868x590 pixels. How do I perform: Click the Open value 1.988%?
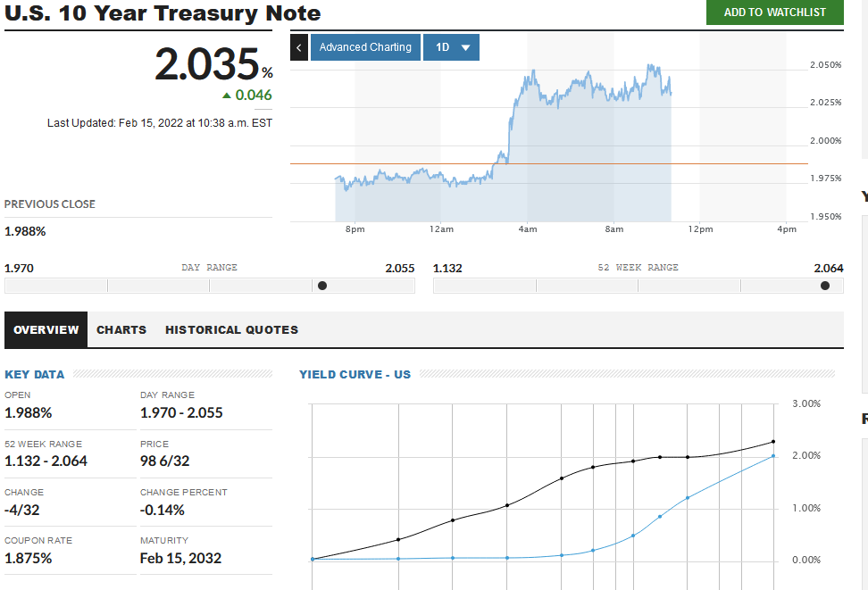tap(29, 413)
